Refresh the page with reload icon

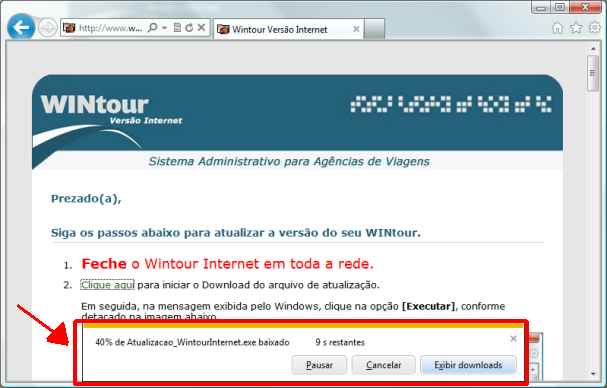pos(189,28)
